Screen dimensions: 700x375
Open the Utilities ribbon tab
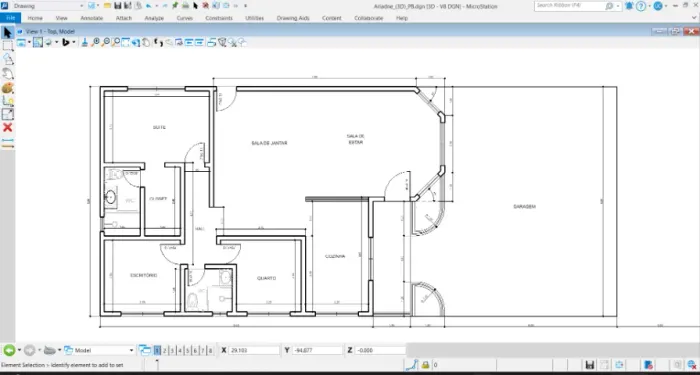[x=254, y=18]
